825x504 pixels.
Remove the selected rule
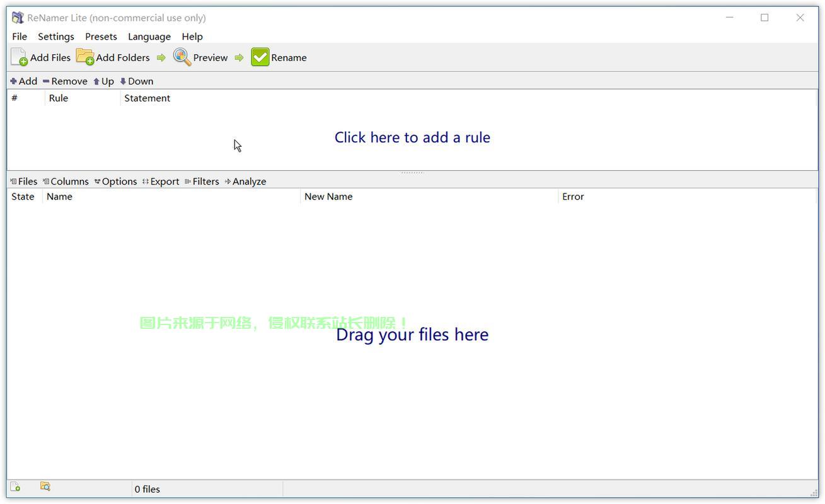[x=65, y=81]
